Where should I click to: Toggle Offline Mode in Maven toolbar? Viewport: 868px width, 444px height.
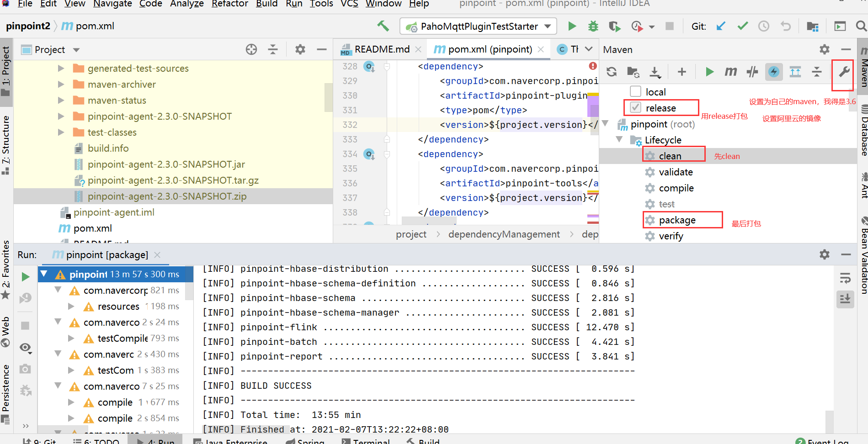pos(752,72)
